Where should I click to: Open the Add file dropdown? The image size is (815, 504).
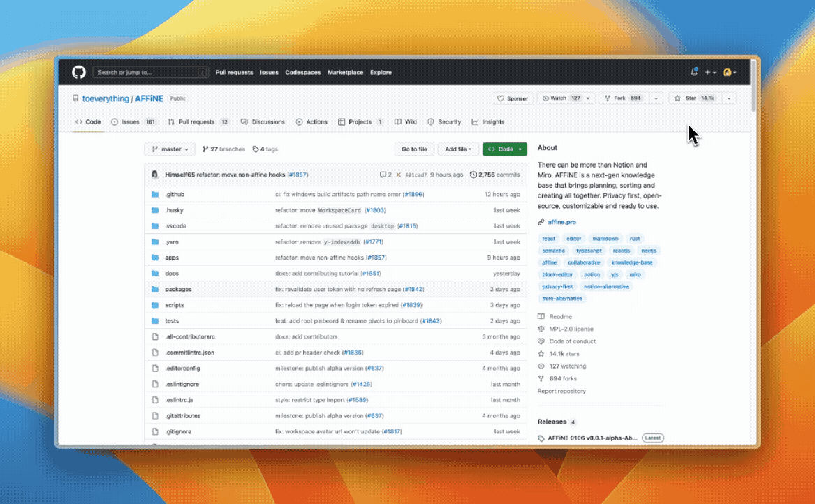point(458,149)
